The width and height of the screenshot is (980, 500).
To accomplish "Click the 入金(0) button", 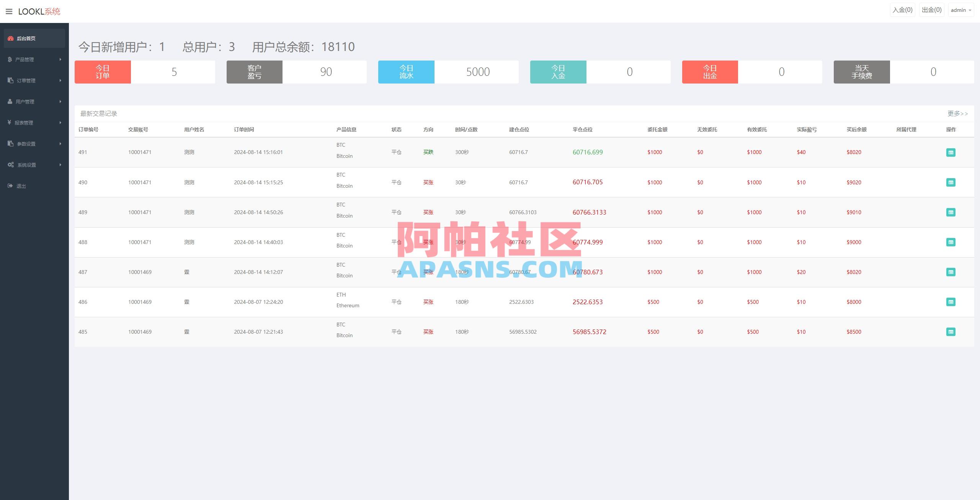I will click(902, 10).
